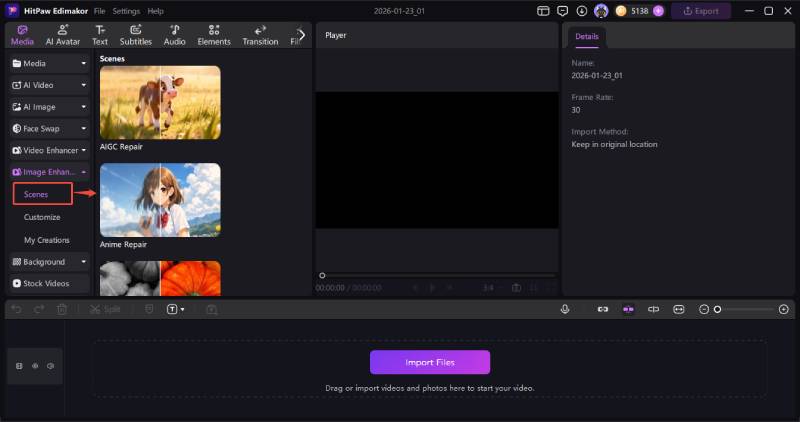Expand the AI Video section
The height and width of the screenshot is (422, 800).
click(x=50, y=85)
